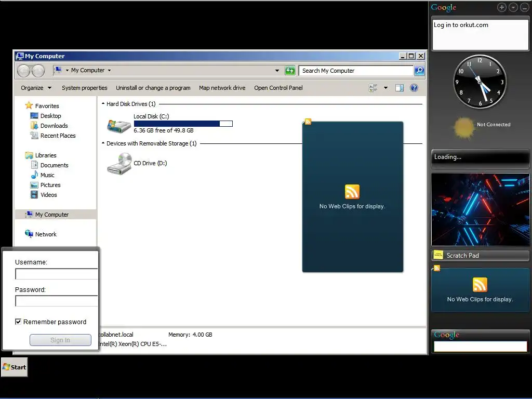Click the Favorites star icon
Viewport: 532px width, 399px height.
tap(29, 105)
